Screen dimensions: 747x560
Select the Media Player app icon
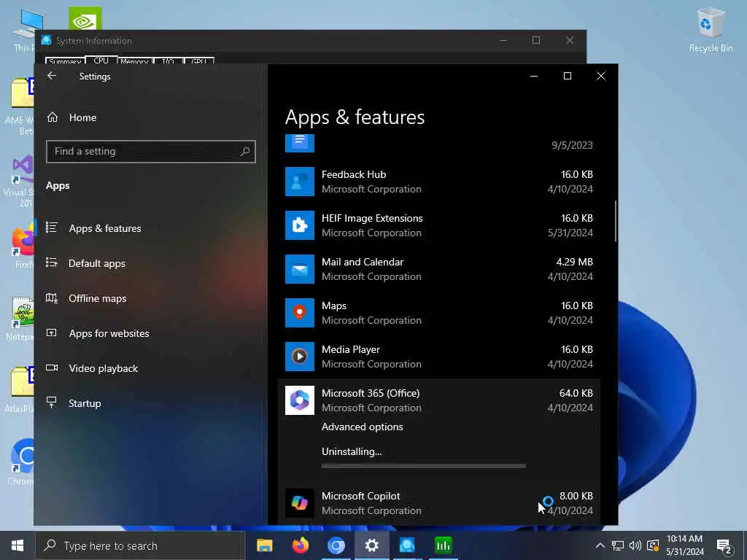coord(300,357)
